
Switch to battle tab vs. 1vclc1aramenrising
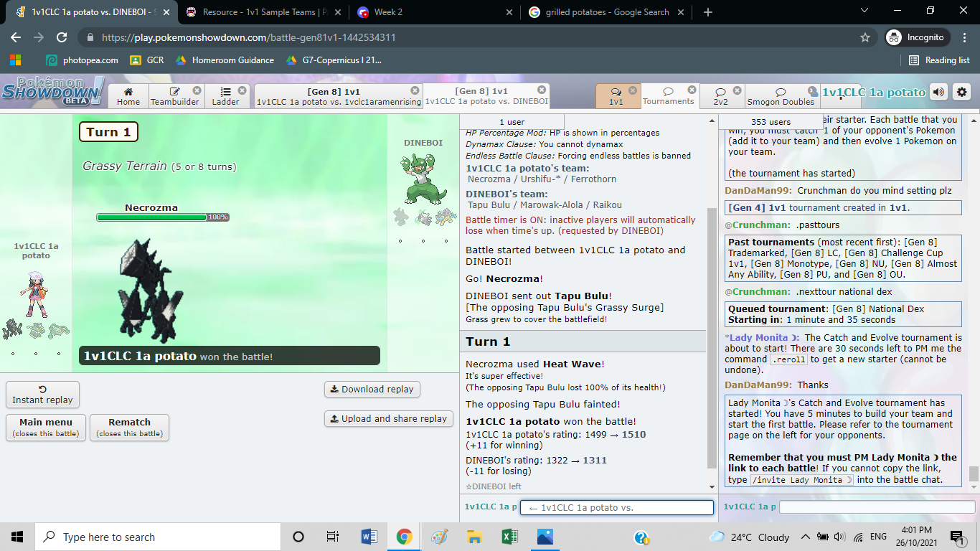pos(339,96)
